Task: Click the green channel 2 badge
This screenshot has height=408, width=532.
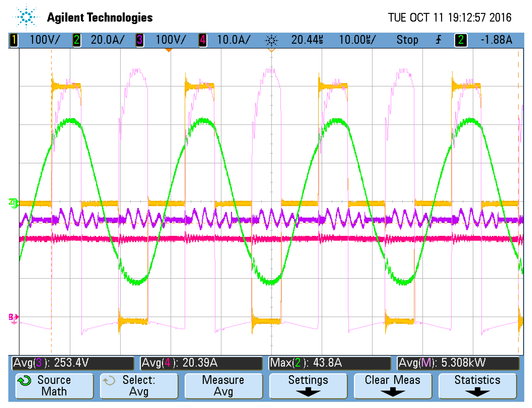Action: coord(77,40)
